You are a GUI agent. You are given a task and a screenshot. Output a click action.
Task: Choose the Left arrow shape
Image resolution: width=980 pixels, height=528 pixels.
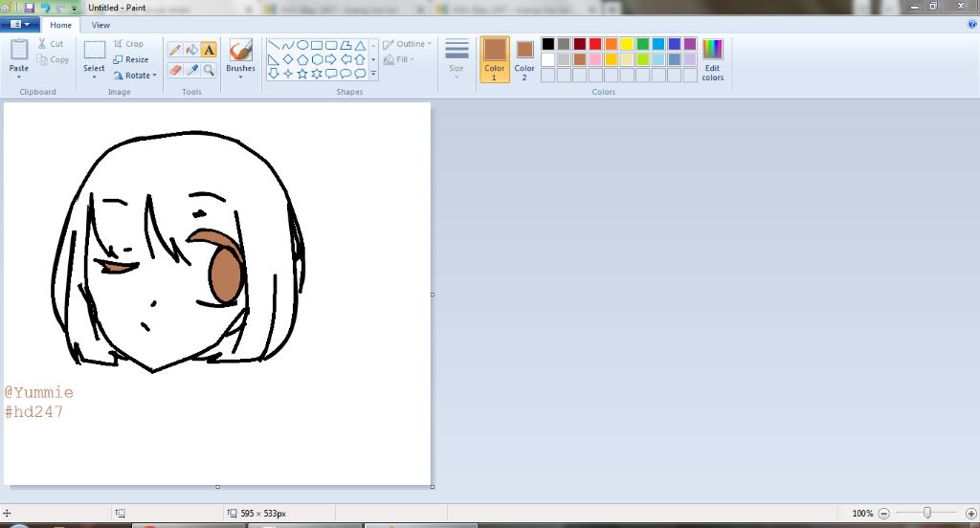tap(345, 59)
